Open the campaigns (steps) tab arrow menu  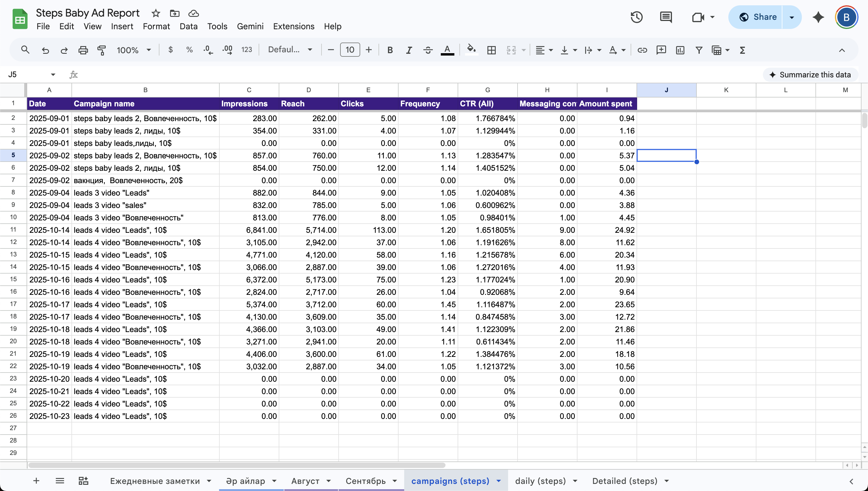(499, 481)
